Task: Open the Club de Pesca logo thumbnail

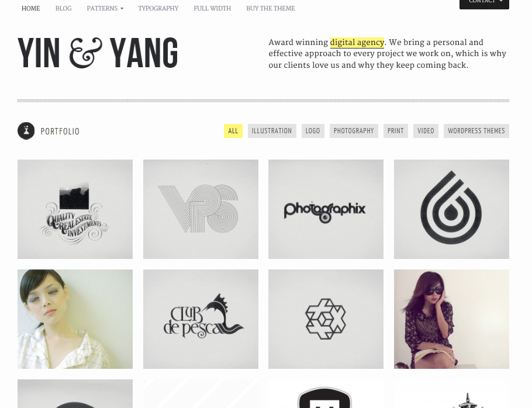Action: 201,319
